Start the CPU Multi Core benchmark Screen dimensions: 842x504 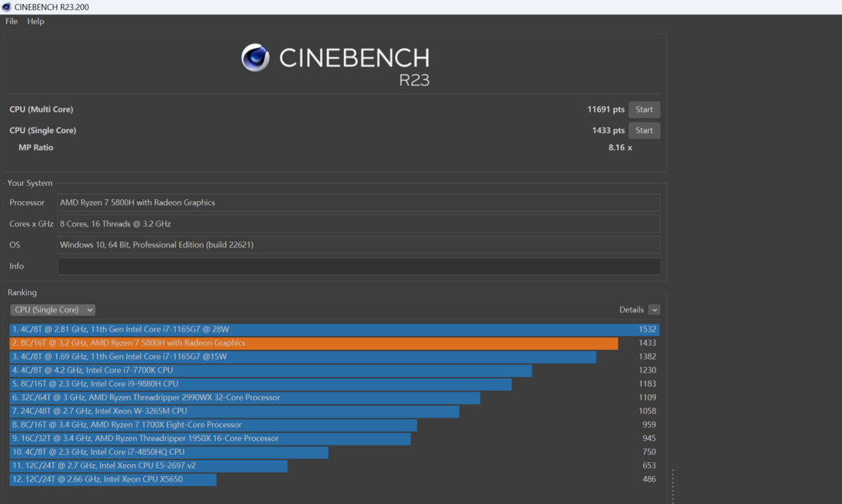(644, 109)
